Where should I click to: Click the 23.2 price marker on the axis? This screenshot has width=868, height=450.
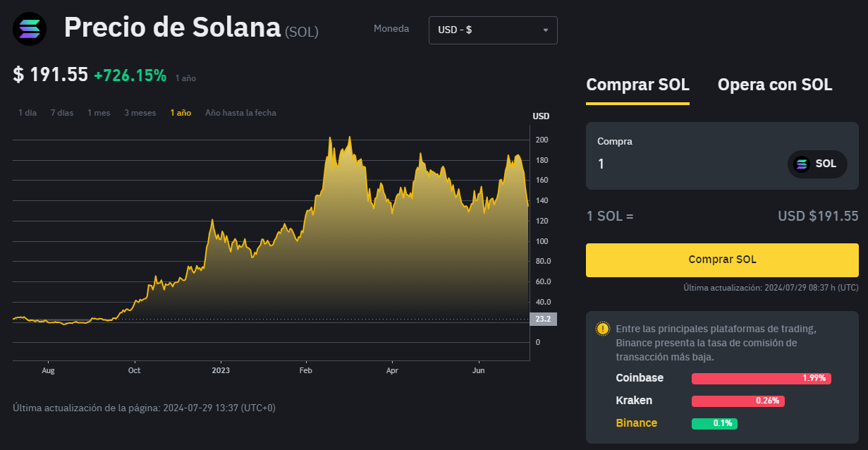543,319
